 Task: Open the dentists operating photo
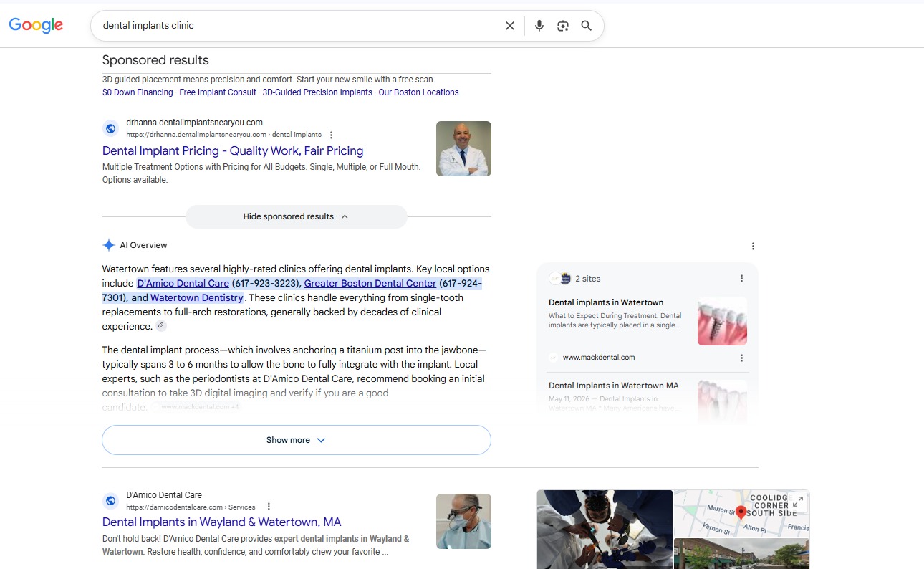coord(605,529)
